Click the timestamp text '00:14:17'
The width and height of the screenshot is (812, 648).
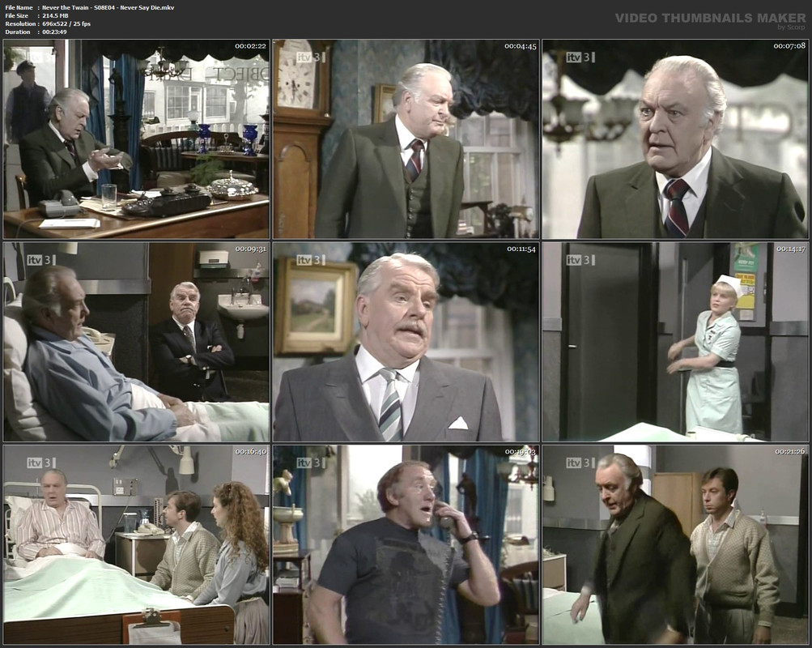click(x=790, y=249)
